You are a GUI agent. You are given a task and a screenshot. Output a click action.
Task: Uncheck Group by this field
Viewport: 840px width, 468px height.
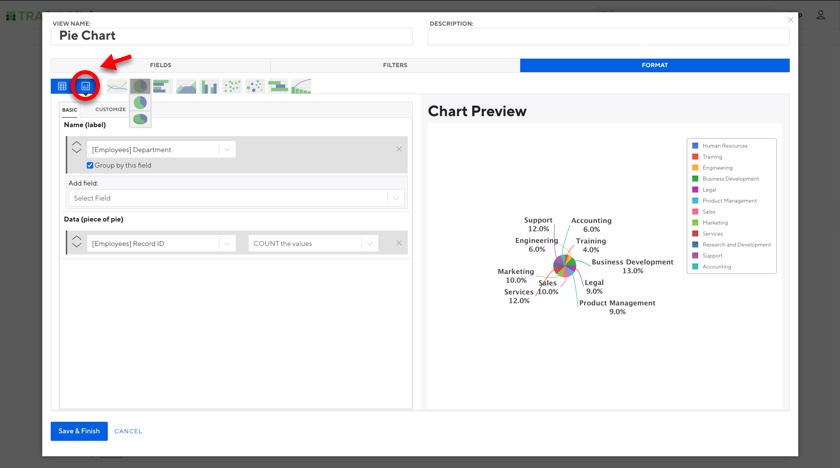point(90,165)
